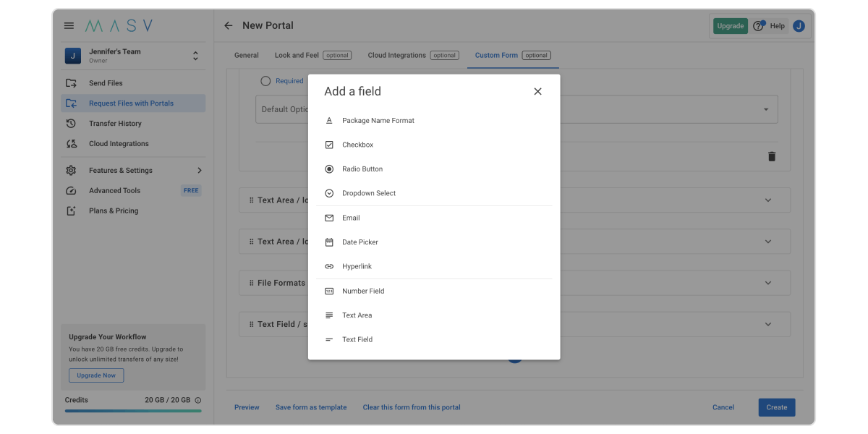Click the Cloud Integrations sidebar icon
868x434 pixels.
(71, 144)
